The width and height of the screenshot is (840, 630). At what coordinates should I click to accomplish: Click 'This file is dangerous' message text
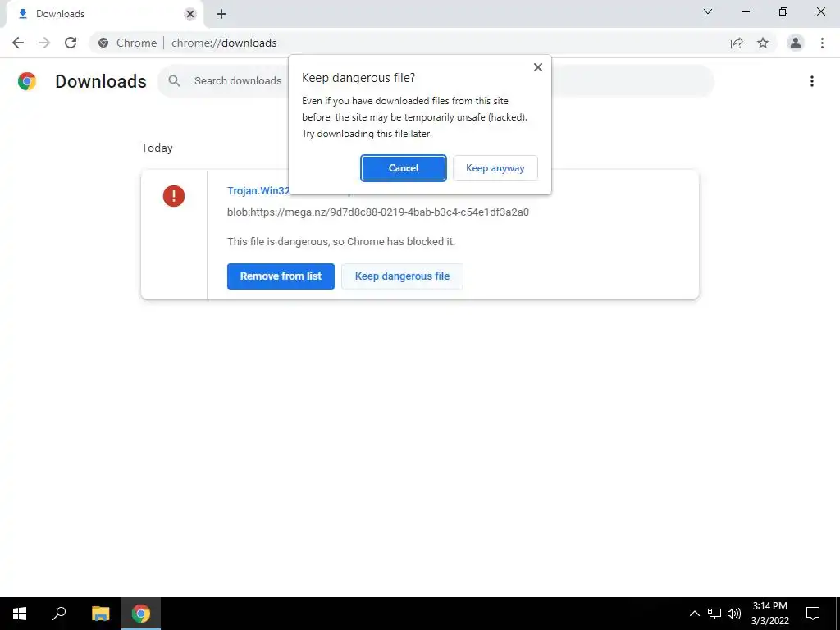[341, 242]
